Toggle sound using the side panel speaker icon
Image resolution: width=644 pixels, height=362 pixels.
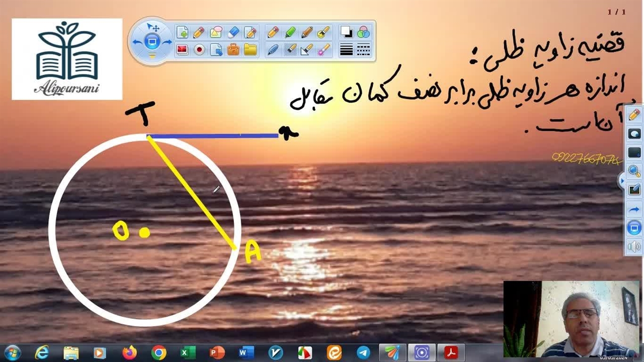pos(634,247)
